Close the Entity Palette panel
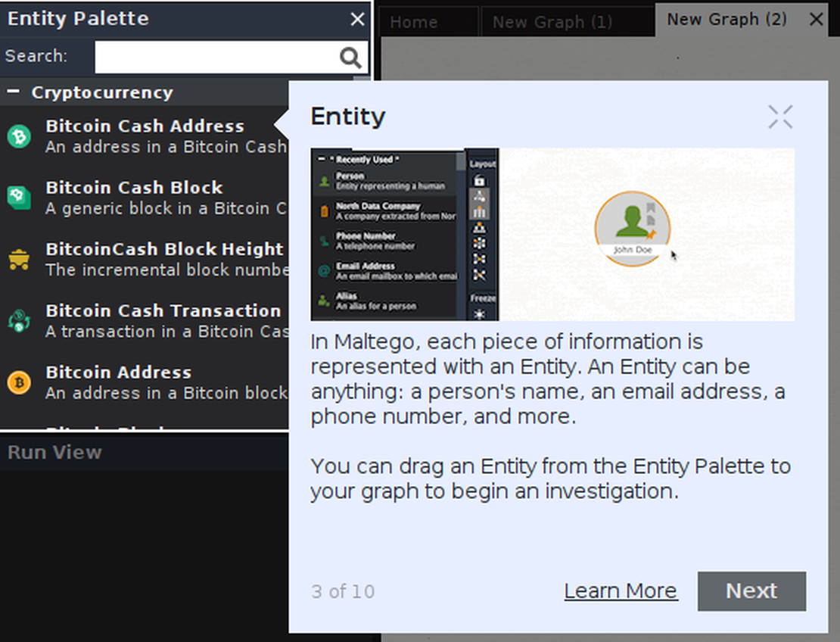Viewport: 840px width, 642px height. click(357, 19)
